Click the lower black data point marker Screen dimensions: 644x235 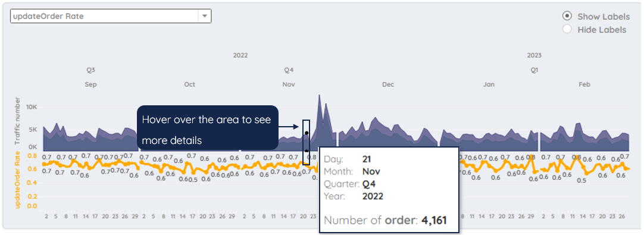click(307, 151)
